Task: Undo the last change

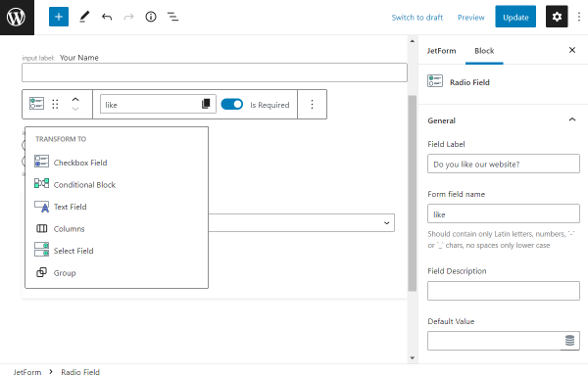Action: click(107, 17)
